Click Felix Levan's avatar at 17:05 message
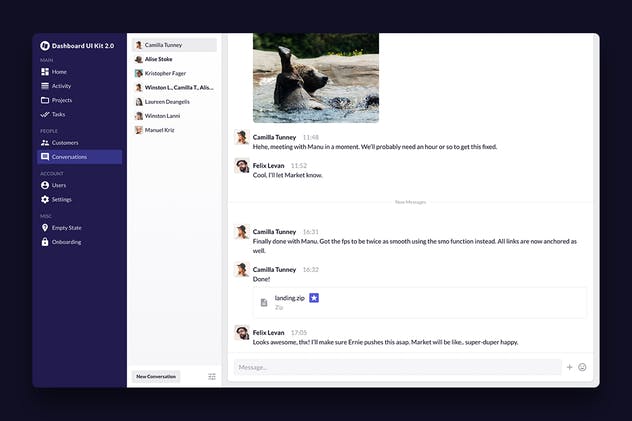This screenshot has width=632, height=421. point(242,333)
